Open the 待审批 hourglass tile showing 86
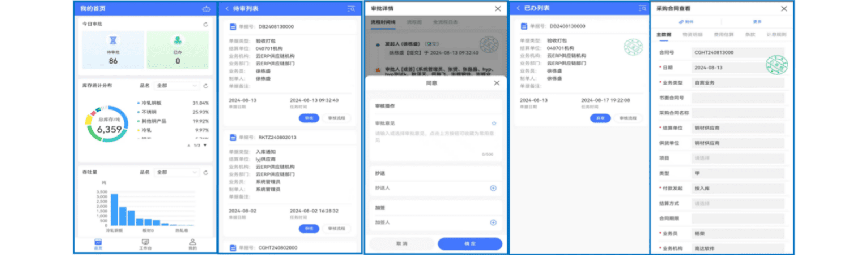This screenshot has width=868, height=255. pyautogui.click(x=113, y=50)
